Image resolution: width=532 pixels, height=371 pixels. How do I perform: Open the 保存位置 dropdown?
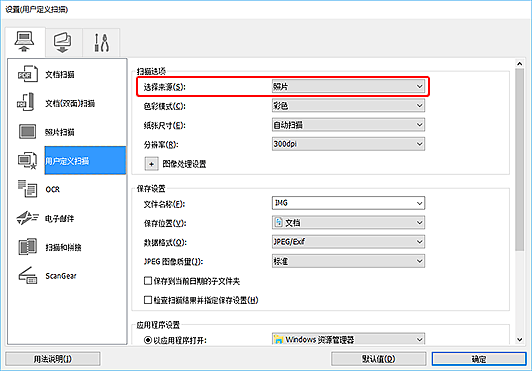coord(348,223)
